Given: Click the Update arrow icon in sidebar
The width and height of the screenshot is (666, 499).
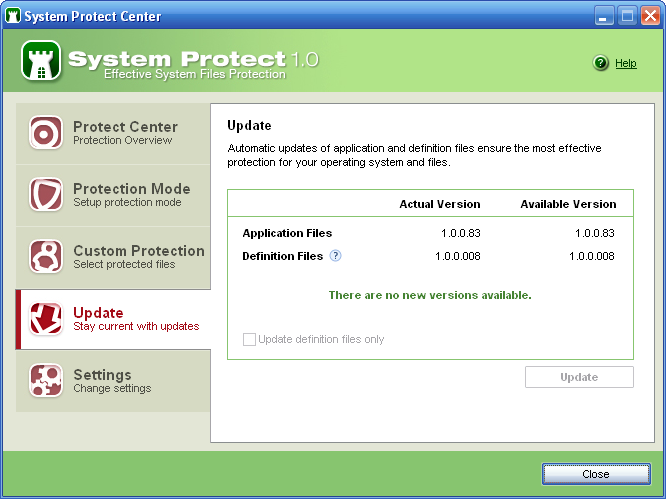Looking at the screenshot, I should pos(45,319).
